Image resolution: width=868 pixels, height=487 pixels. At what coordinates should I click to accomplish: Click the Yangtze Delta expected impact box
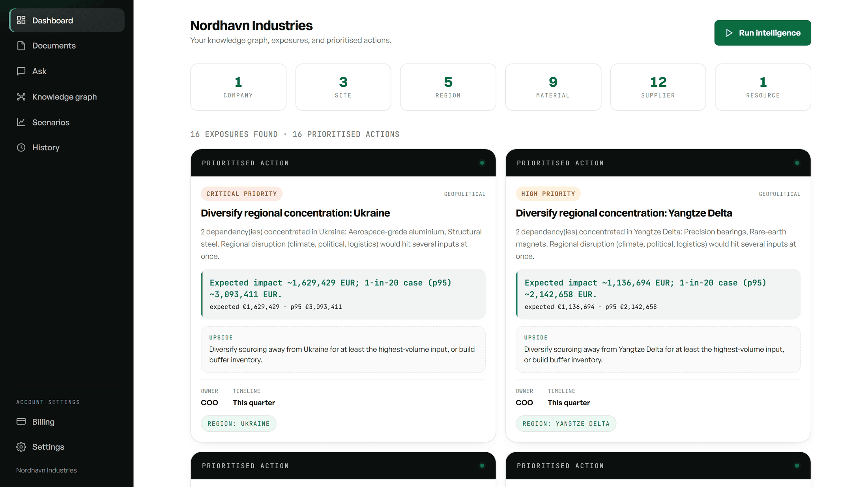pos(658,294)
